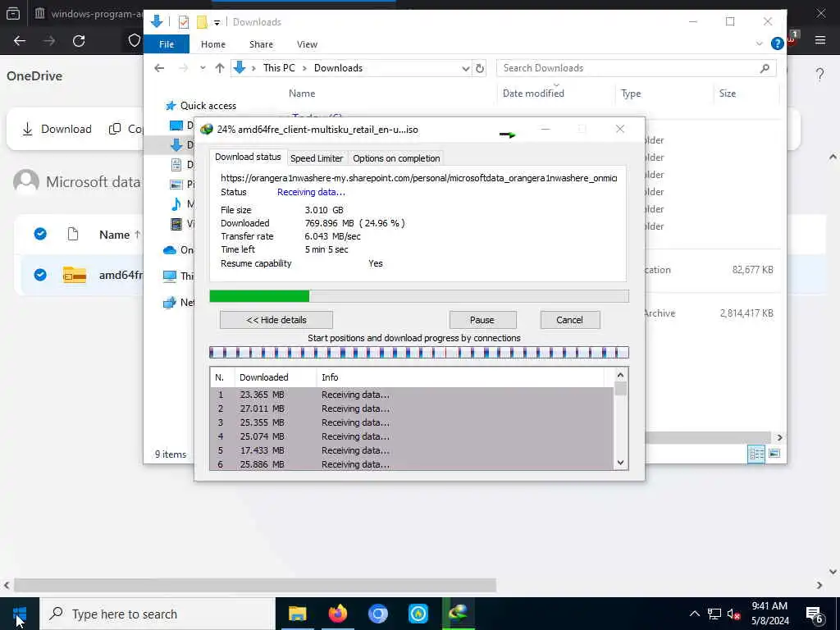This screenshot has width=840, height=630.
Task: Click the This PC breadcrumb
Action: point(279,68)
